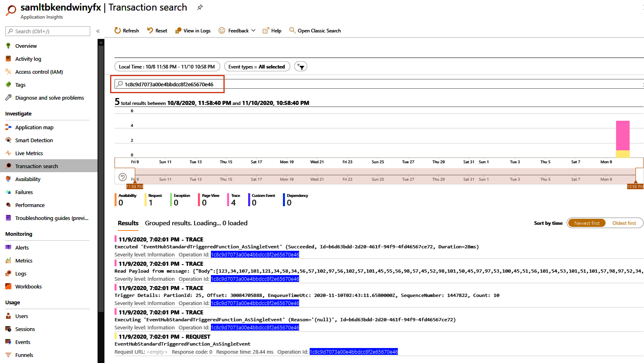Click the timeline reset zoom icon
644x363 pixels.
(123, 177)
